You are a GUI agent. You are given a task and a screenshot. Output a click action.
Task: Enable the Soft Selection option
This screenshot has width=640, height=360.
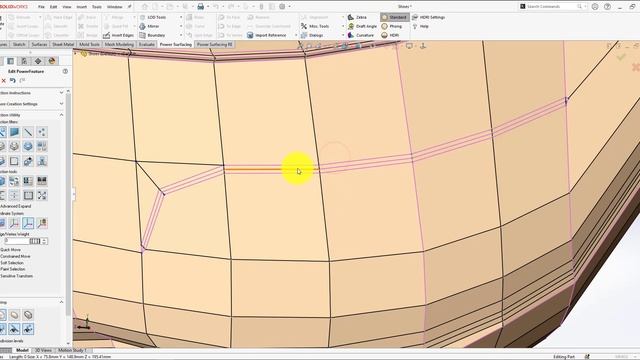[12, 263]
